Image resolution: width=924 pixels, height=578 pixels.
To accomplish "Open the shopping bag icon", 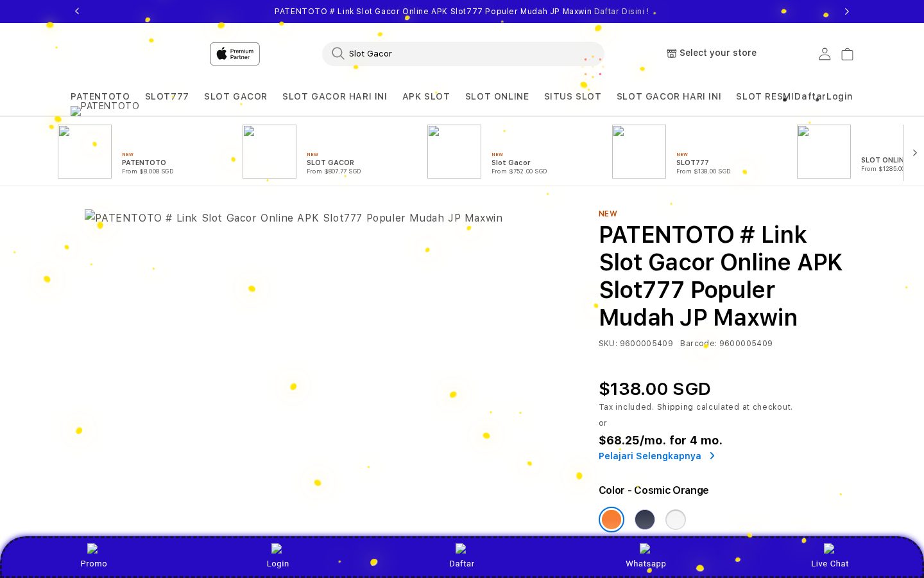I will 847,54.
